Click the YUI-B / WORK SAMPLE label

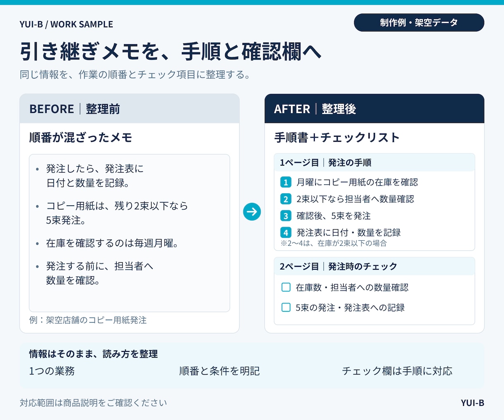pos(66,24)
